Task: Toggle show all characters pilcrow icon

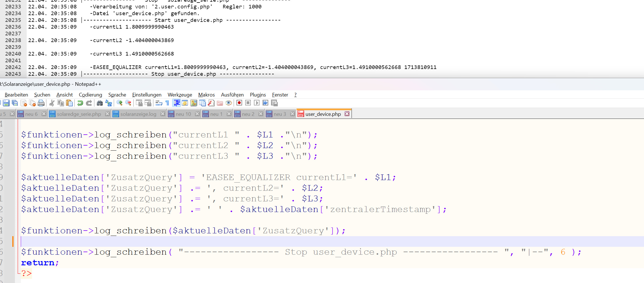Action: (167, 103)
